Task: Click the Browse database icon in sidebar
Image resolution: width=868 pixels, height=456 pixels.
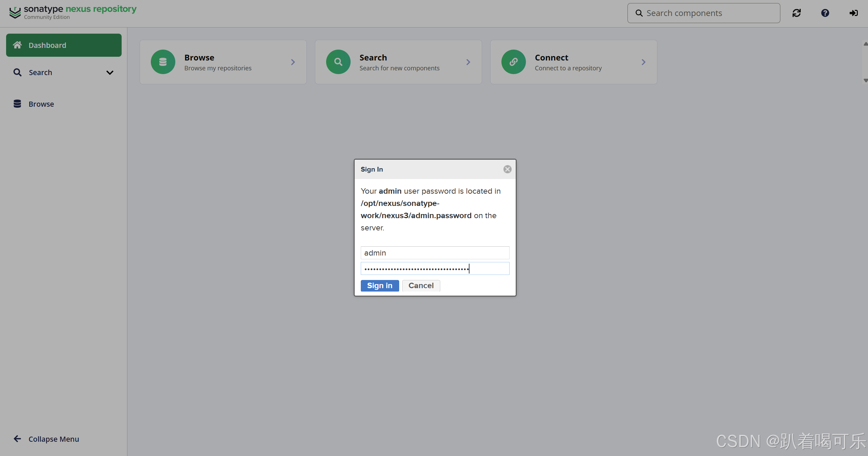Action: click(17, 104)
